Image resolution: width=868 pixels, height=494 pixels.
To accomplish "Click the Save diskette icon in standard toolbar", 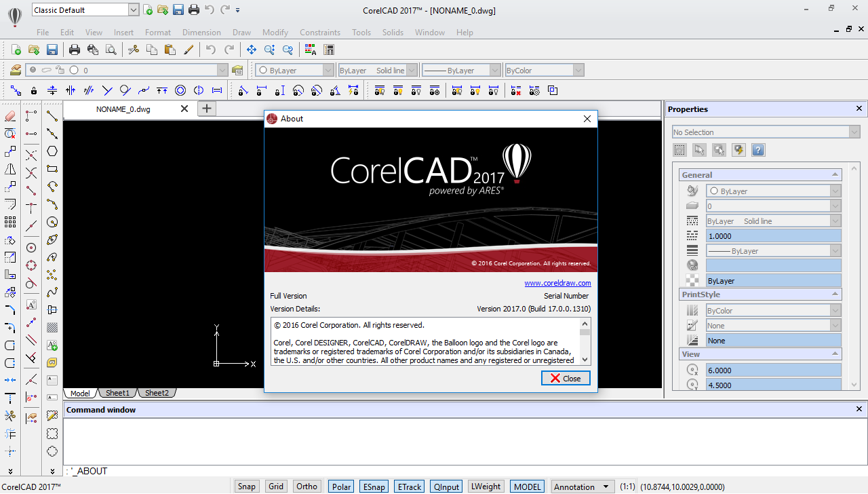I will pos(52,50).
